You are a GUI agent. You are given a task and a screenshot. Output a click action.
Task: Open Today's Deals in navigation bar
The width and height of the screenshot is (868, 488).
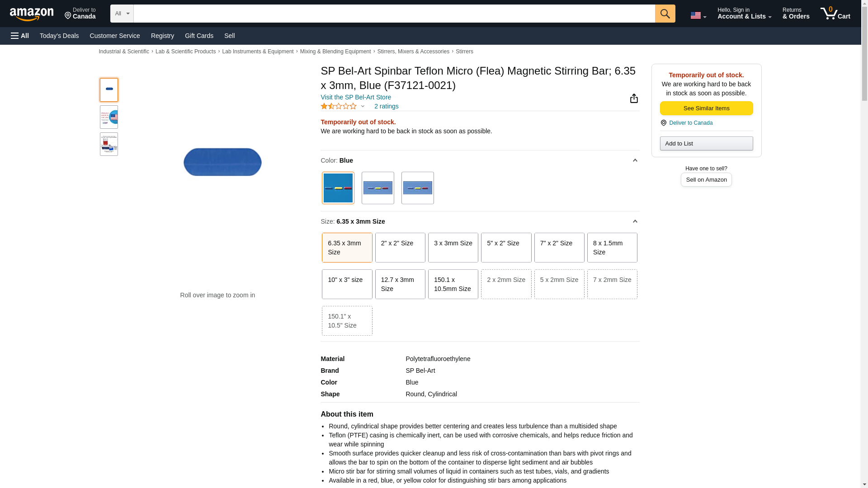point(59,36)
